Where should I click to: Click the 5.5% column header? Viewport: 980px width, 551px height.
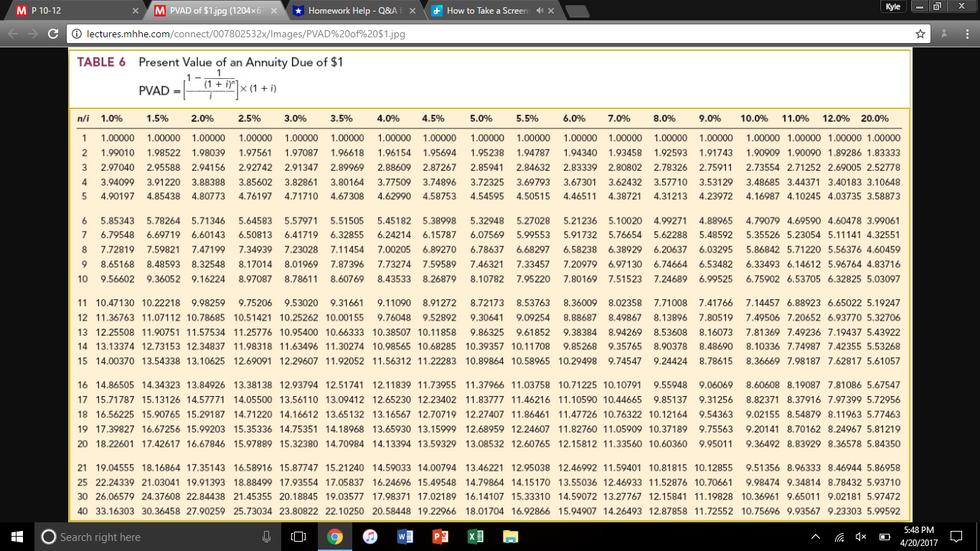point(527,118)
